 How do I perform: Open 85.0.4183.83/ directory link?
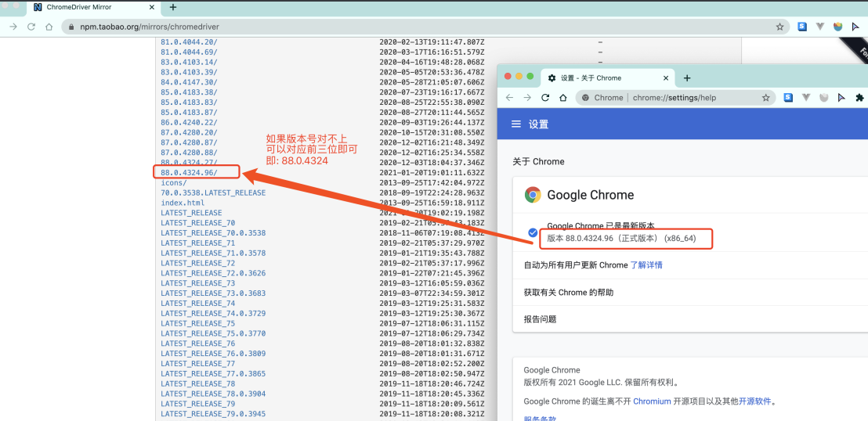[190, 103]
